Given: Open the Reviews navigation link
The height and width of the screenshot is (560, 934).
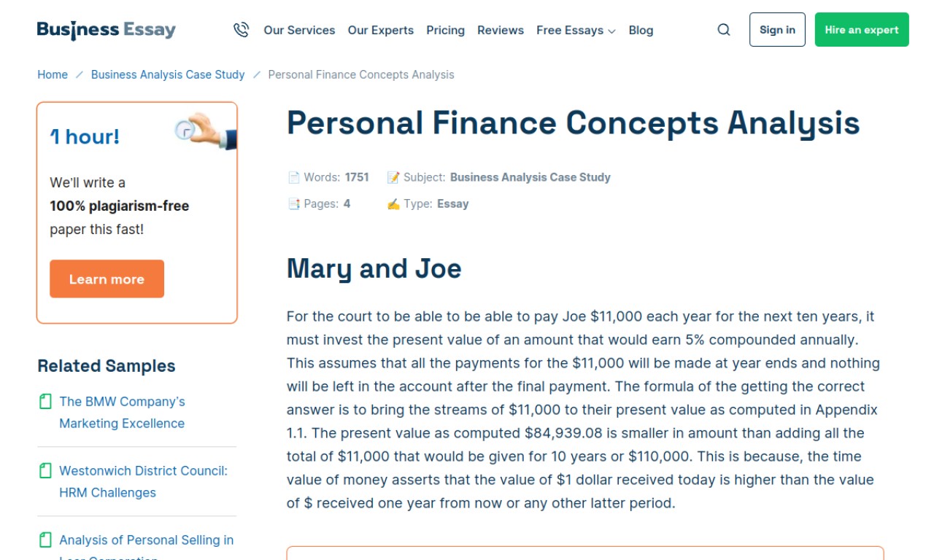Looking at the screenshot, I should pos(501,30).
